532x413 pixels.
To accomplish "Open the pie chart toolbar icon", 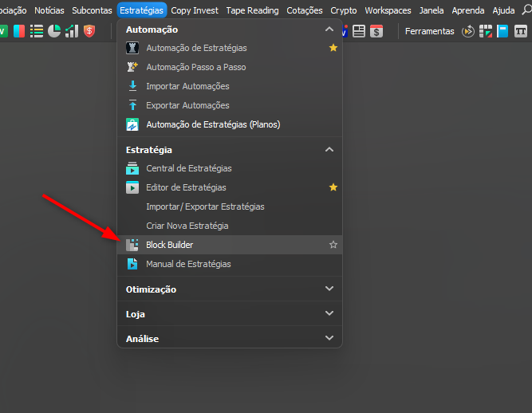I will tap(54, 31).
